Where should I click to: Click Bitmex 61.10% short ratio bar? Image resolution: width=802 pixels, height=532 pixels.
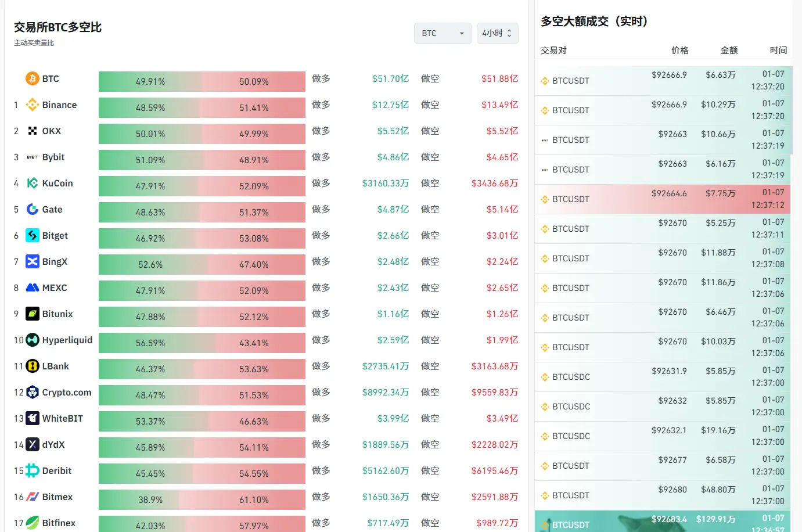pos(242,499)
